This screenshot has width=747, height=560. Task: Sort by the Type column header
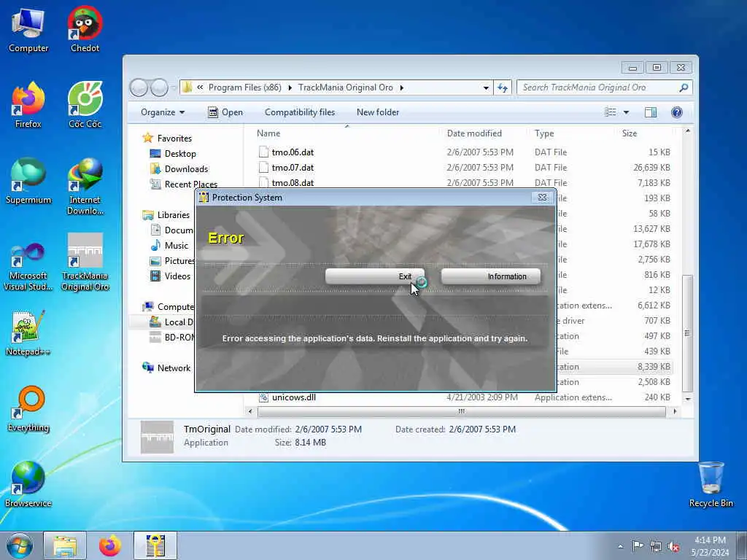[x=544, y=133]
